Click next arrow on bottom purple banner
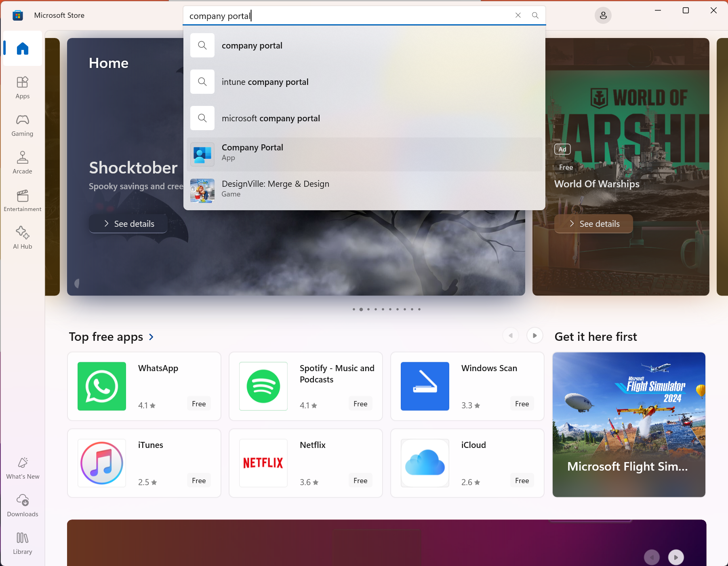 (x=676, y=557)
